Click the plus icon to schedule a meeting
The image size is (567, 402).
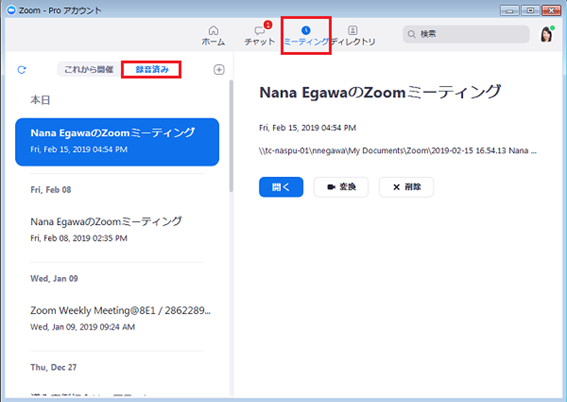click(x=219, y=69)
